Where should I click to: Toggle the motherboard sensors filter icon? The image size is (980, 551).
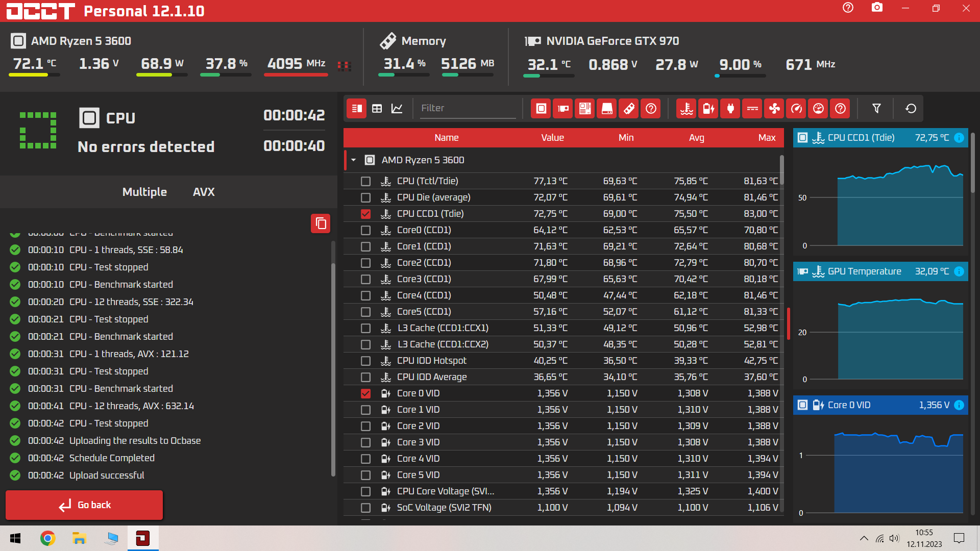click(585, 108)
